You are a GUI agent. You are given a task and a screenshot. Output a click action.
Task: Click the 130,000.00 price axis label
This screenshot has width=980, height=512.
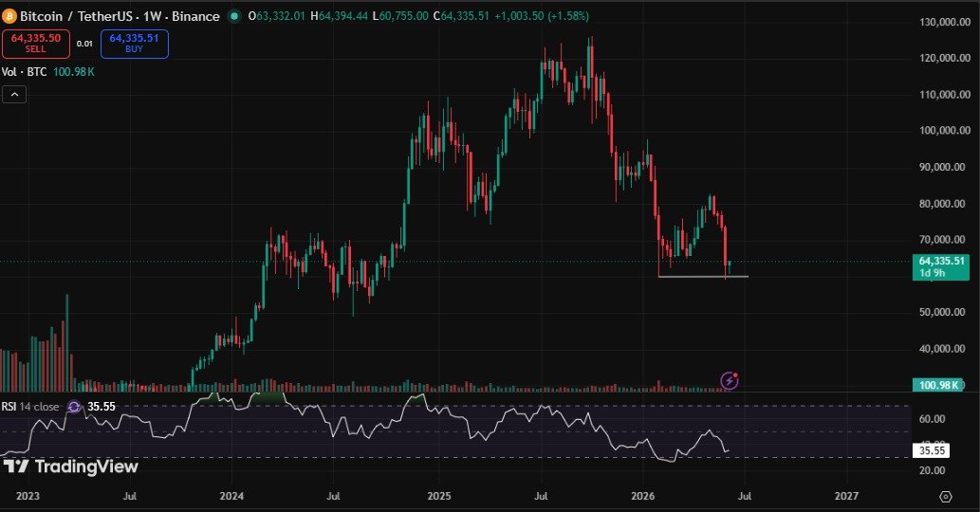[x=944, y=22]
